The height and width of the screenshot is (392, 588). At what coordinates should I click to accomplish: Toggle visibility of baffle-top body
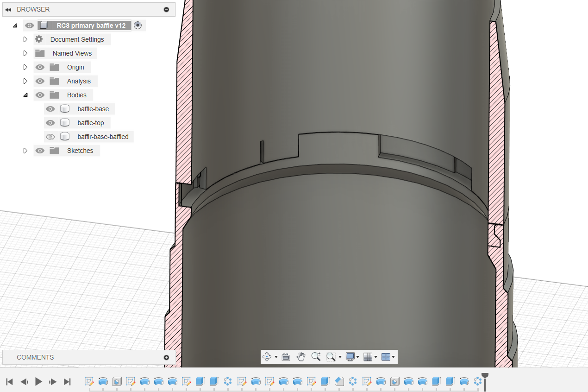[x=50, y=123]
